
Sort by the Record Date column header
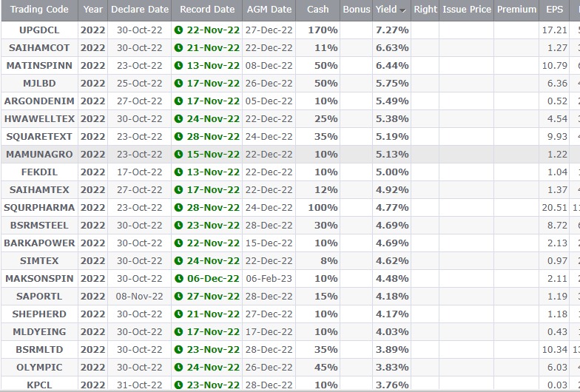point(207,10)
